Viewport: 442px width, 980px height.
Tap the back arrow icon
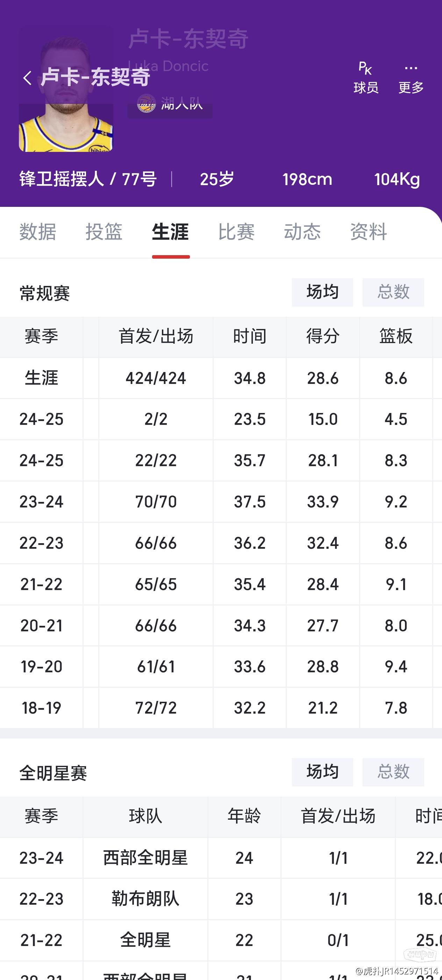tap(27, 78)
